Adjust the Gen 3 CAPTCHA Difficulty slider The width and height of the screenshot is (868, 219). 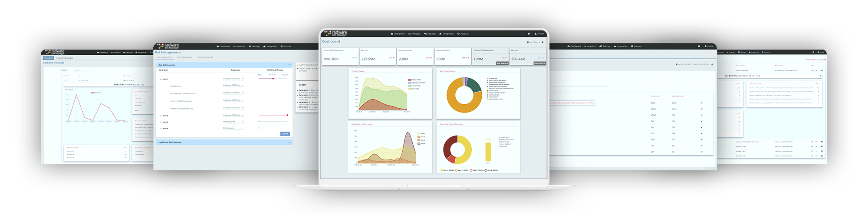pos(273,122)
